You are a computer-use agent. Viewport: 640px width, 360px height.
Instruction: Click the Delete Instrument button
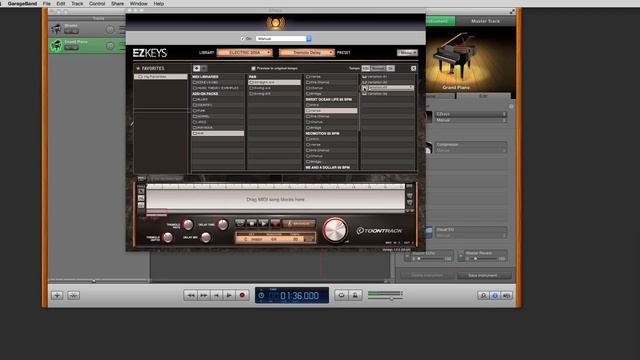pos(427,276)
